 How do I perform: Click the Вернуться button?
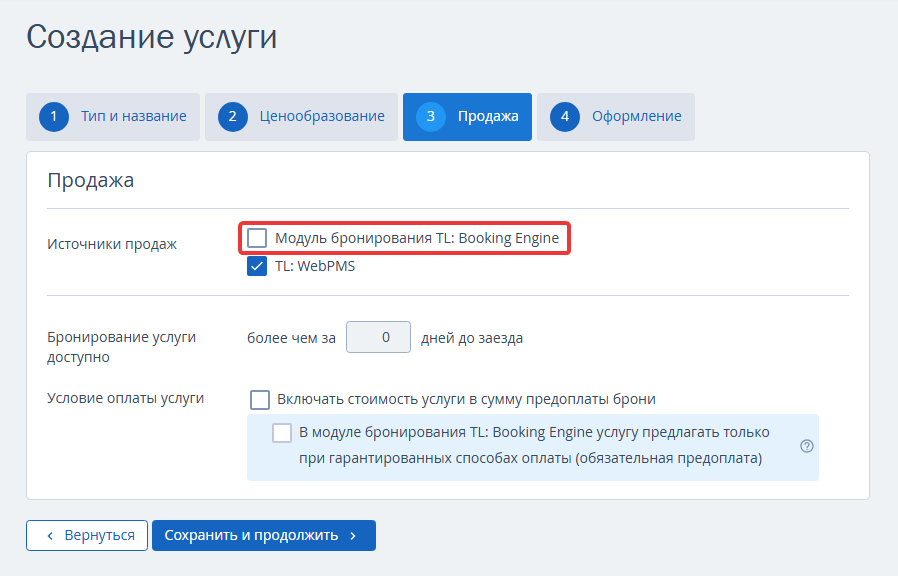(87, 535)
